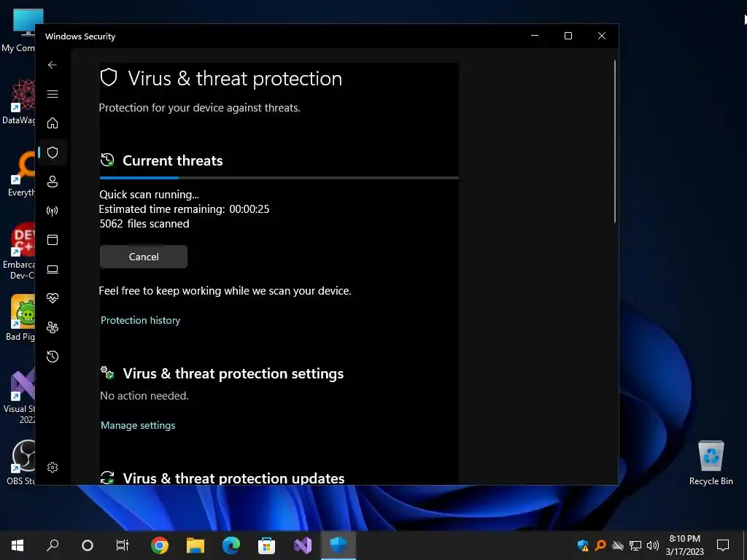Click the Windows Security vertical scrollbar
Viewport: 747px width, 560px height.
[x=614, y=141]
